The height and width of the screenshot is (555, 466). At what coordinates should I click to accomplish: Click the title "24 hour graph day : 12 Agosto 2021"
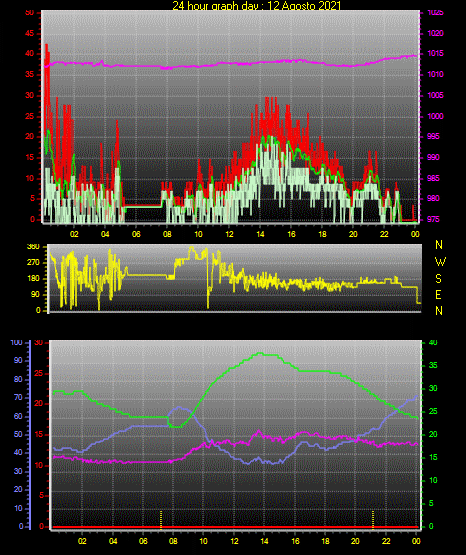point(257,5)
